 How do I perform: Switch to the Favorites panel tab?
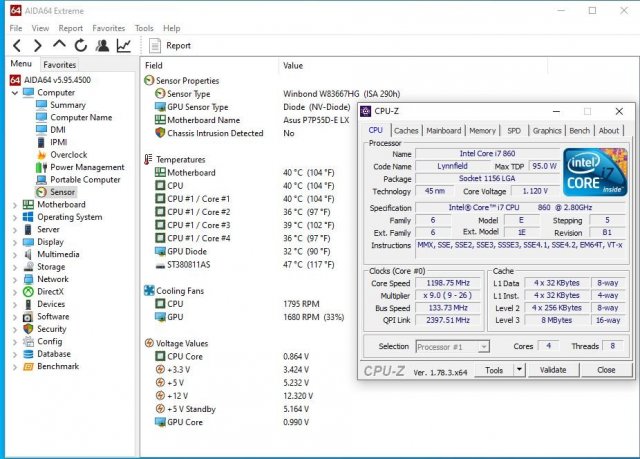(x=59, y=64)
